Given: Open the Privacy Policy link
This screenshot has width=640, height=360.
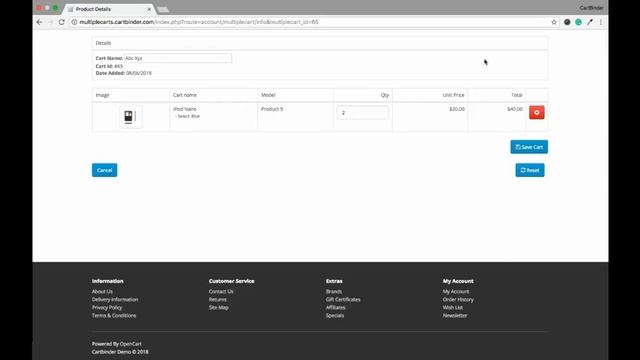Looking at the screenshot, I should pyautogui.click(x=107, y=307).
